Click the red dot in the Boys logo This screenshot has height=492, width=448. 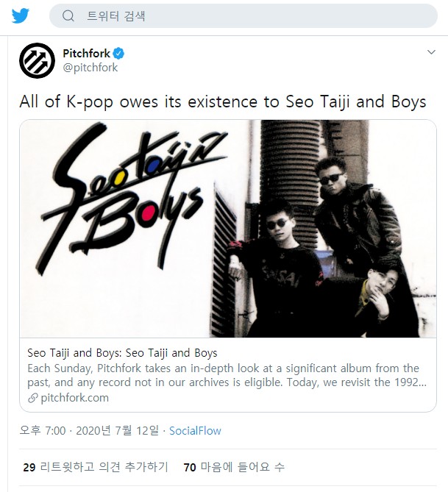(x=147, y=215)
